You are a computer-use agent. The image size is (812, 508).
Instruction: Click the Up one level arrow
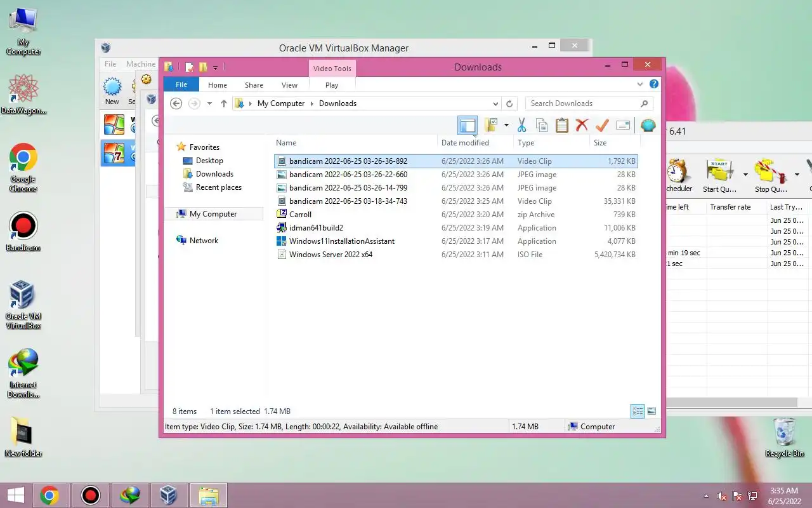click(223, 104)
